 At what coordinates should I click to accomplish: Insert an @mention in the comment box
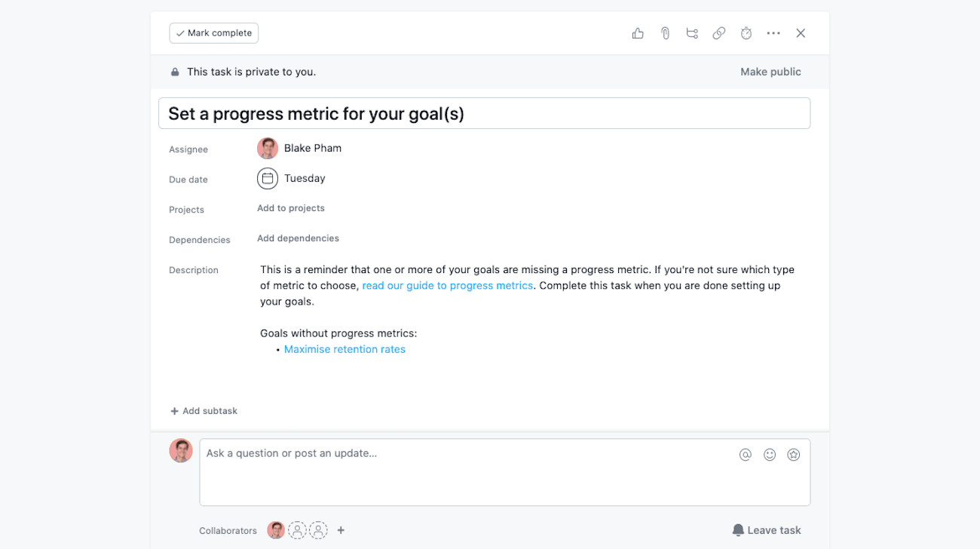click(746, 455)
